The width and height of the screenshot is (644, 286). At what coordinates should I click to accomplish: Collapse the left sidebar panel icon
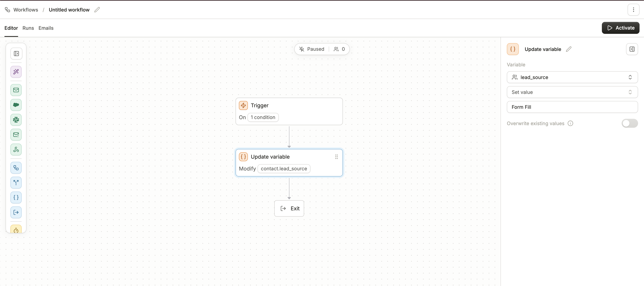(16, 54)
